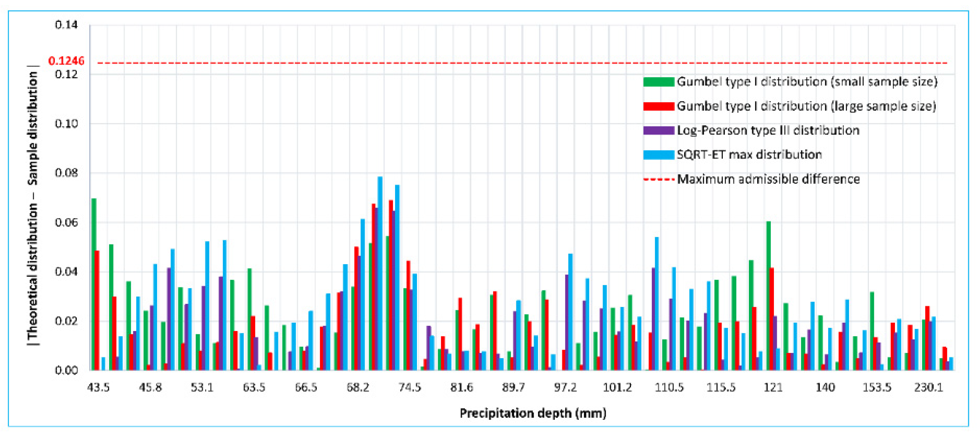This screenshot has width=980, height=438.
Task: Click the 121 x-axis tick label
Action: point(773,387)
